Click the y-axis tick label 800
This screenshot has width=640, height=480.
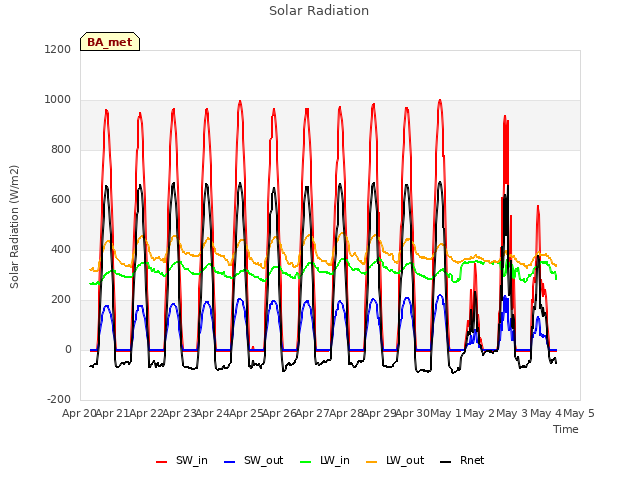(x=61, y=149)
